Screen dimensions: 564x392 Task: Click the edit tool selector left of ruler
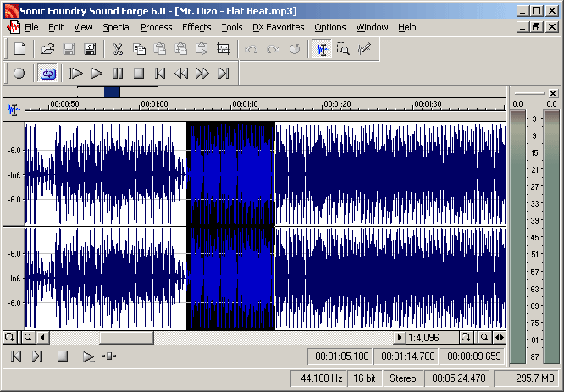click(14, 109)
